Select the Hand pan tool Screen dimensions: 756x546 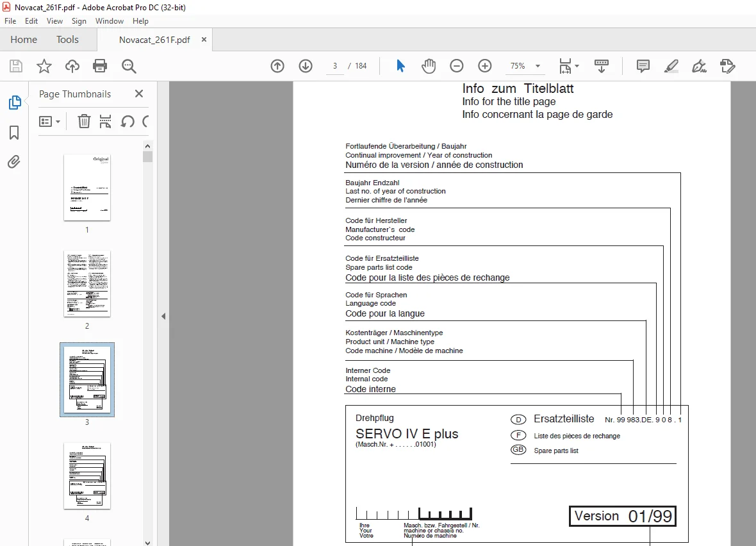click(x=428, y=66)
